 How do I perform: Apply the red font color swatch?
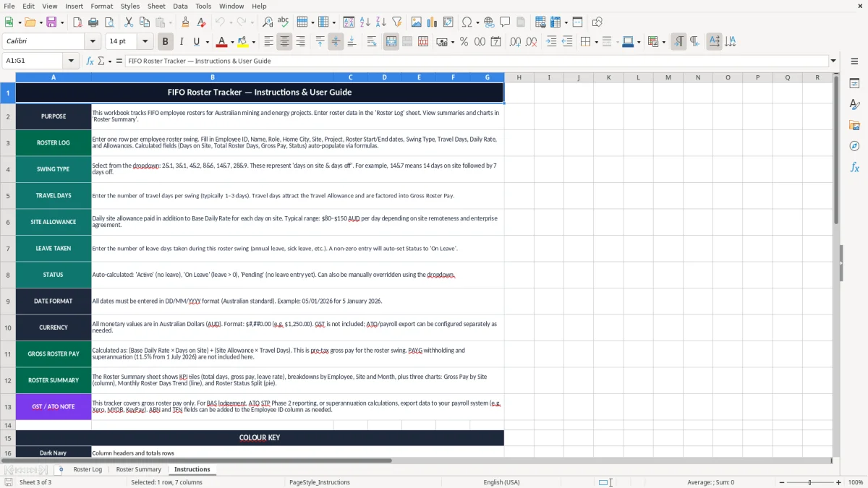[221, 42]
